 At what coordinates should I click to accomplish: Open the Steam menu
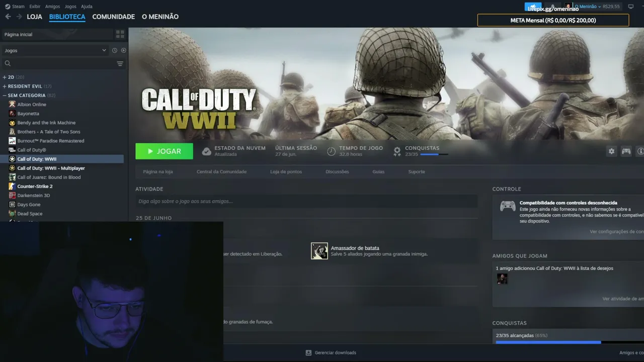15,7
